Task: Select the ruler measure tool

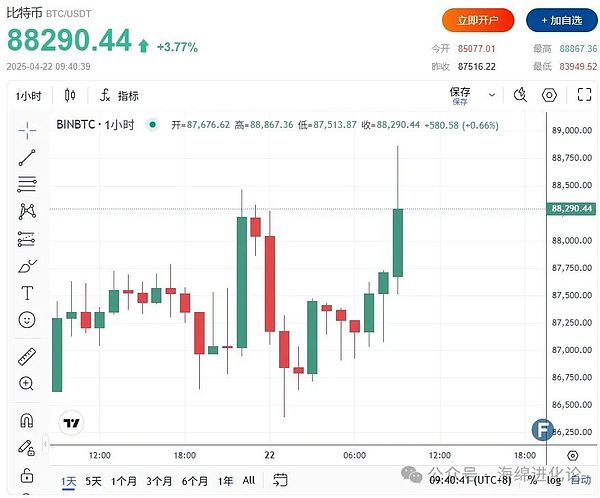Action: click(x=27, y=356)
